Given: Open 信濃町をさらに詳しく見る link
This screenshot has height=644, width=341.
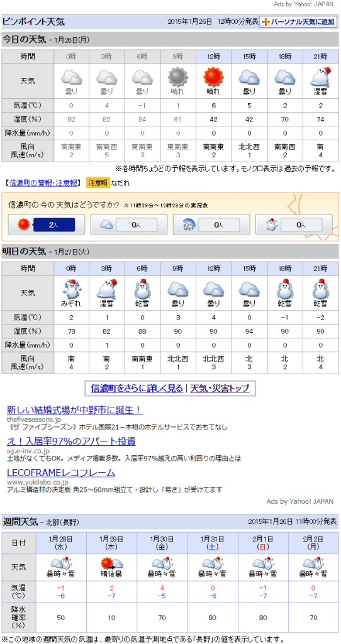Looking at the screenshot, I should (x=137, y=388).
